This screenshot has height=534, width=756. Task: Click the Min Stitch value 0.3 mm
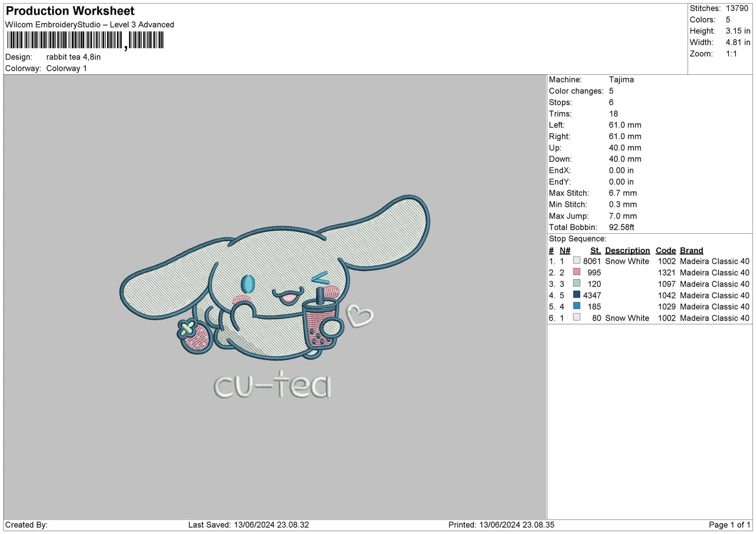point(623,204)
